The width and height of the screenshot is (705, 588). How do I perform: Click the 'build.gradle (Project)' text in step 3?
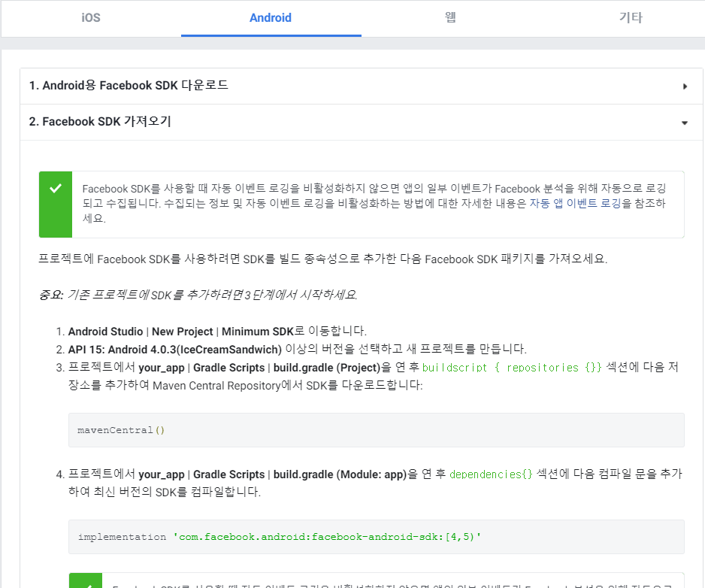[327, 368]
